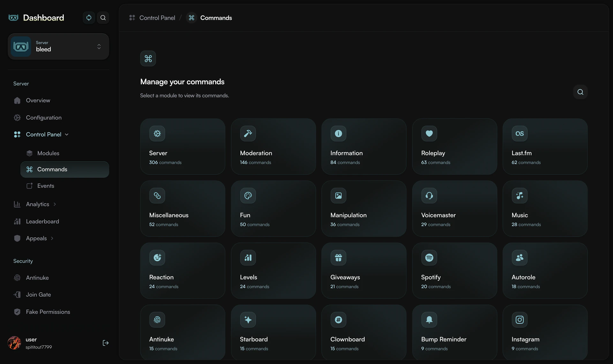This screenshot has width=613, height=364.
Task: Open Configuration in sidebar
Action: pos(38,118)
